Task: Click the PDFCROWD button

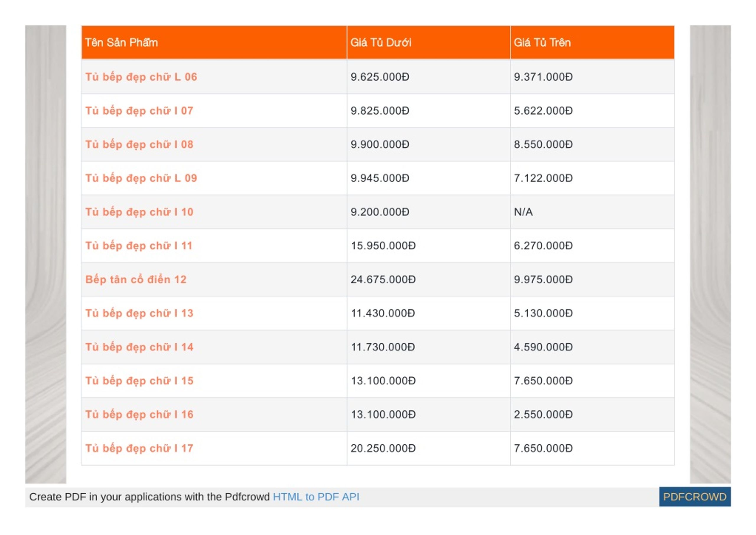Action: 695,496
